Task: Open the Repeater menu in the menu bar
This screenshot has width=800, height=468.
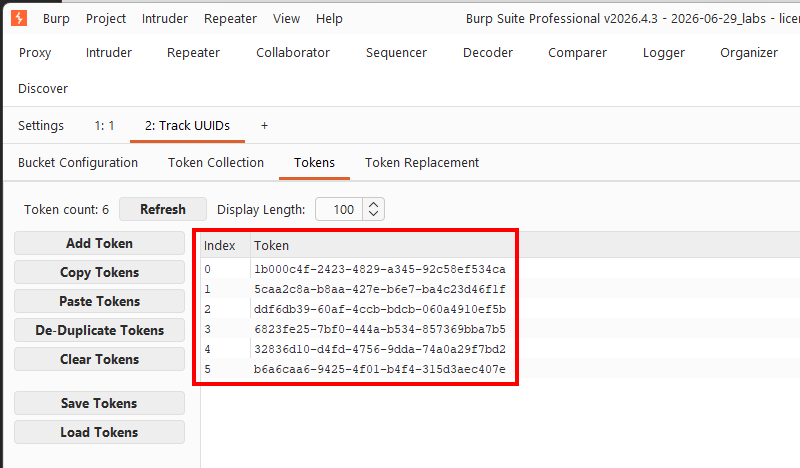Action: 230,19
